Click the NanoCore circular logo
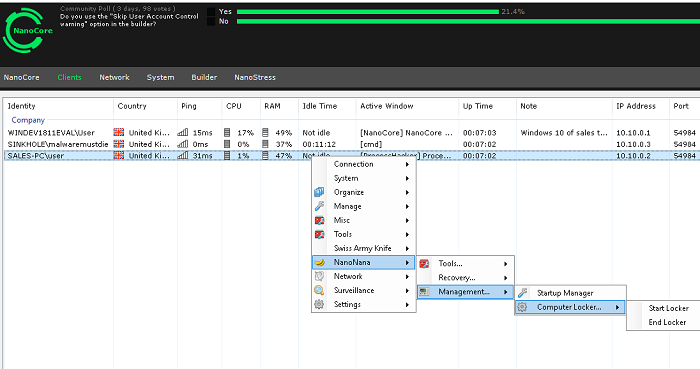700x369 pixels. (x=28, y=30)
